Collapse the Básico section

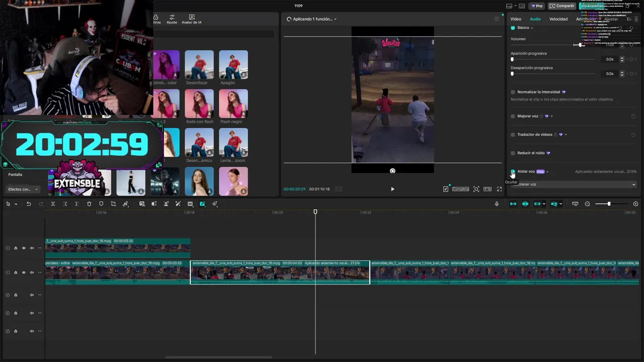pos(532,28)
